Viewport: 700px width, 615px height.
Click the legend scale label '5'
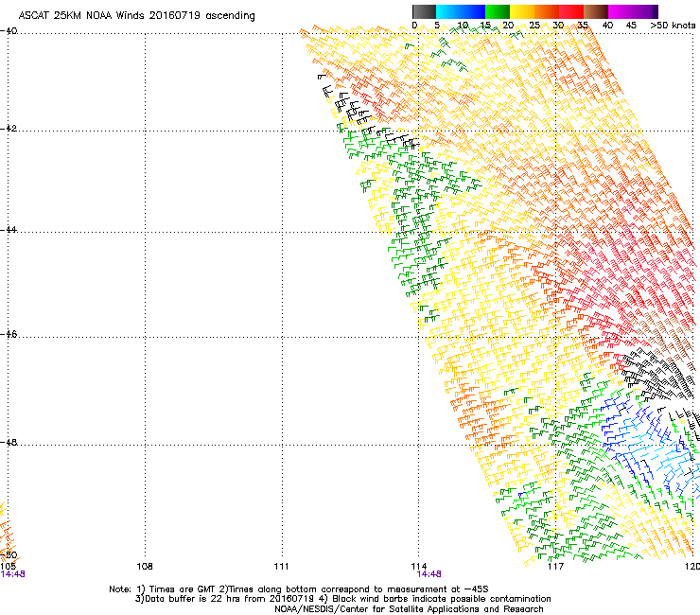pos(437,26)
